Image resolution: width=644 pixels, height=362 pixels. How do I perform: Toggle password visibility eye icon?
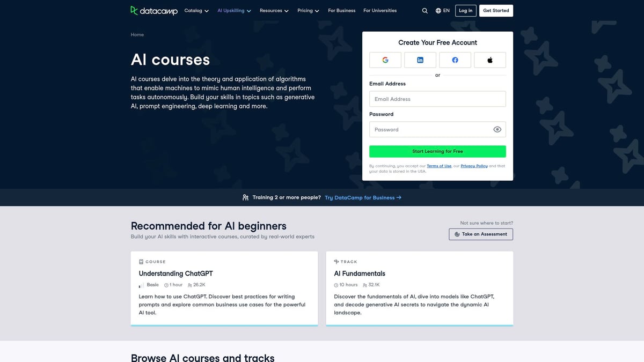pos(497,129)
